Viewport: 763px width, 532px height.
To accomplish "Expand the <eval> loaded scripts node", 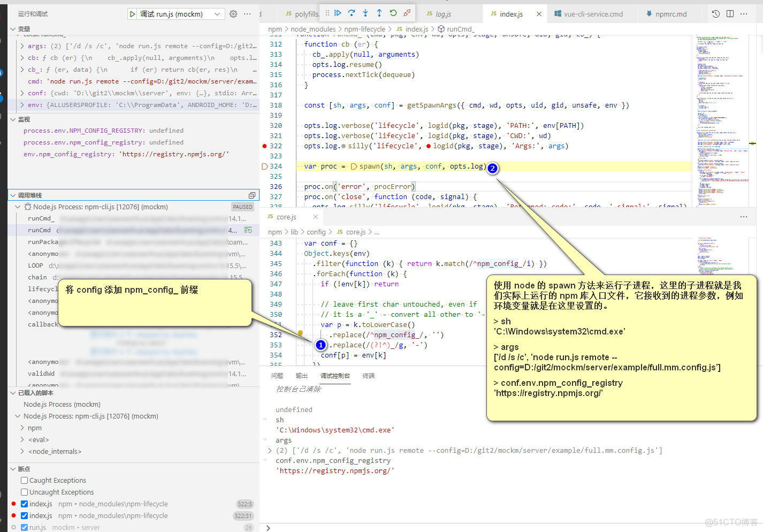I will 22,440.
